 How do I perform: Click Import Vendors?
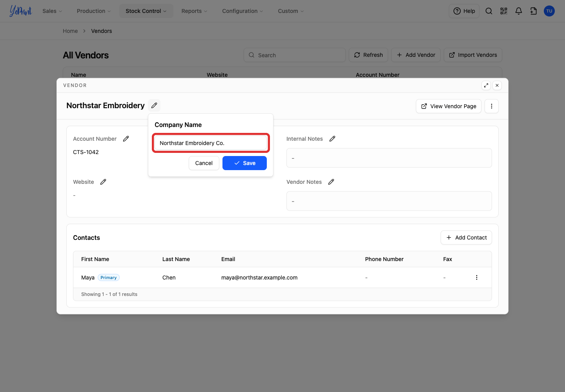(473, 55)
